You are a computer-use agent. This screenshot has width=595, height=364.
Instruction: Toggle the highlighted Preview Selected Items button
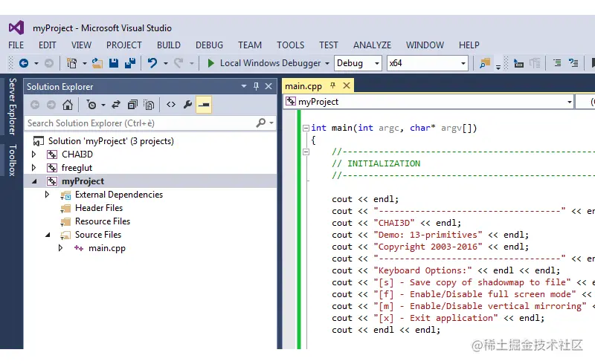point(204,105)
